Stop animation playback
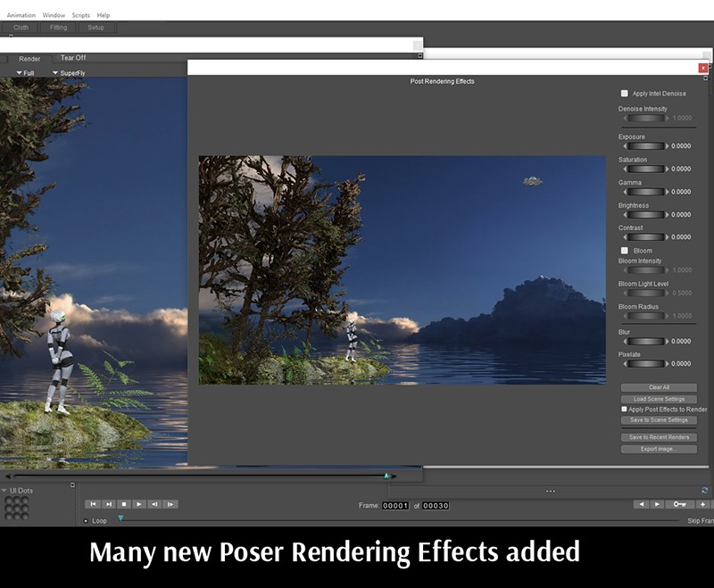 (x=124, y=504)
